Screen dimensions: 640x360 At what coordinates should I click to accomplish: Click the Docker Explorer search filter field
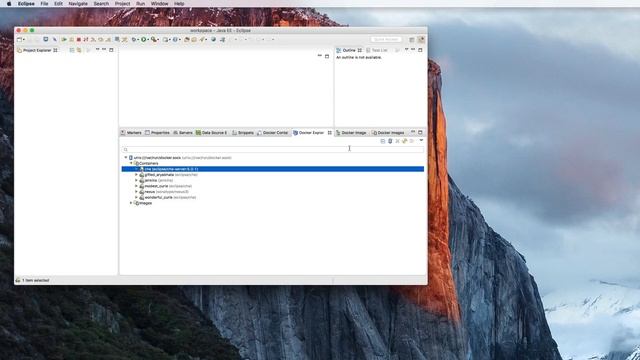[x=273, y=149]
